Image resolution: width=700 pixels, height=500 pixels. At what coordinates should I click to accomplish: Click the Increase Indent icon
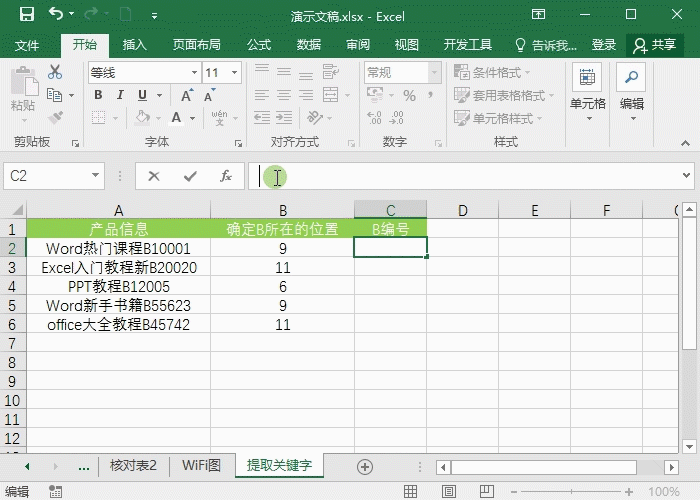284,118
